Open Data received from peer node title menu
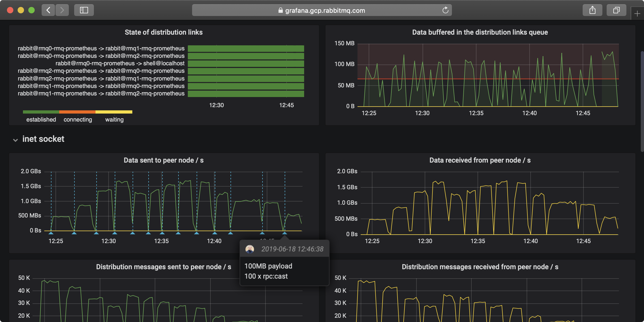The height and width of the screenshot is (322, 644). click(x=480, y=160)
